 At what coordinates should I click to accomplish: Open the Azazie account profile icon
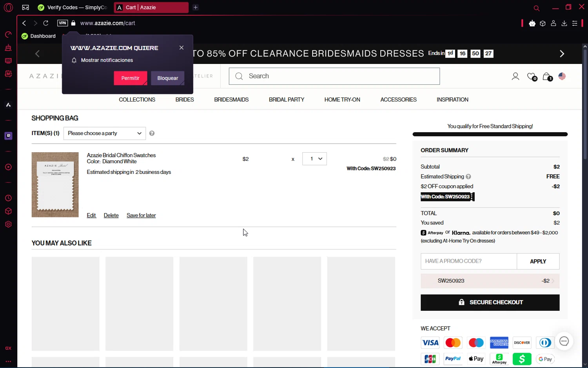[515, 77]
